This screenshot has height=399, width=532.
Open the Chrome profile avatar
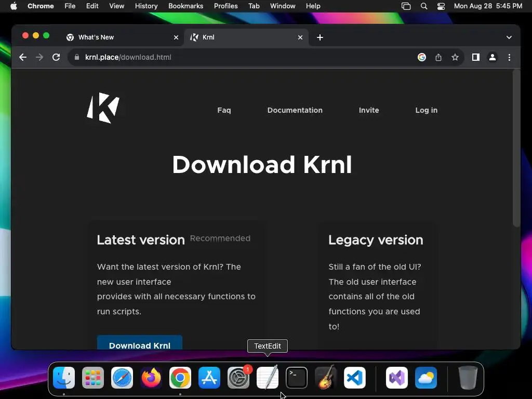(x=493, y=57)
